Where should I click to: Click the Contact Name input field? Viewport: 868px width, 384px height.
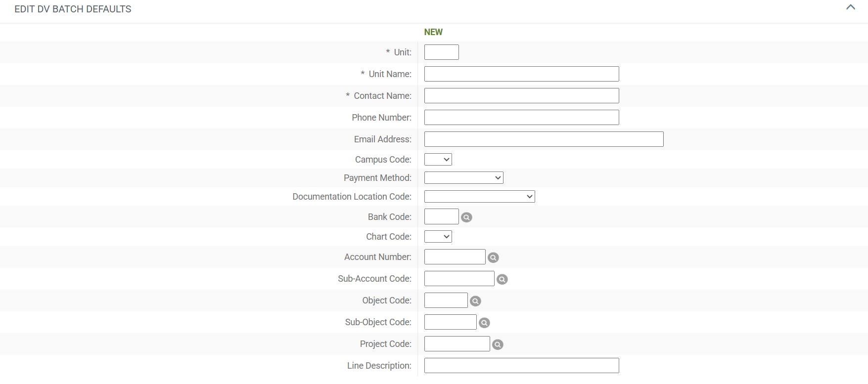[521, 96]
